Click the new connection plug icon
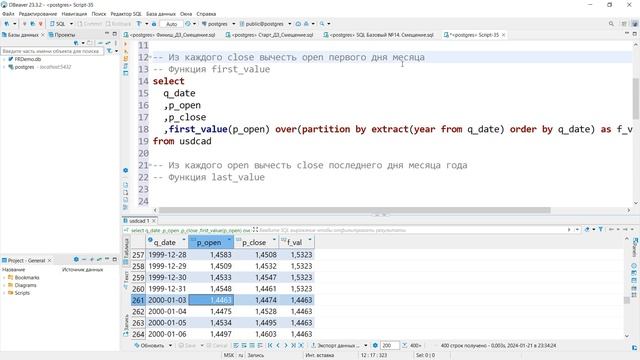 click(7, 24)
